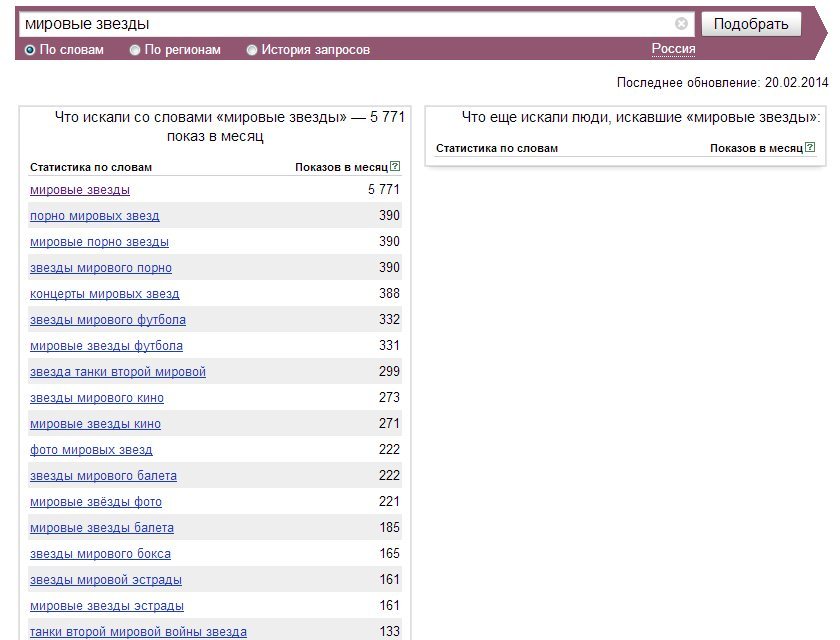Open the фото мировых звезд link
Viewport: 840px width, 640px height.
click(x=91, y=450)
